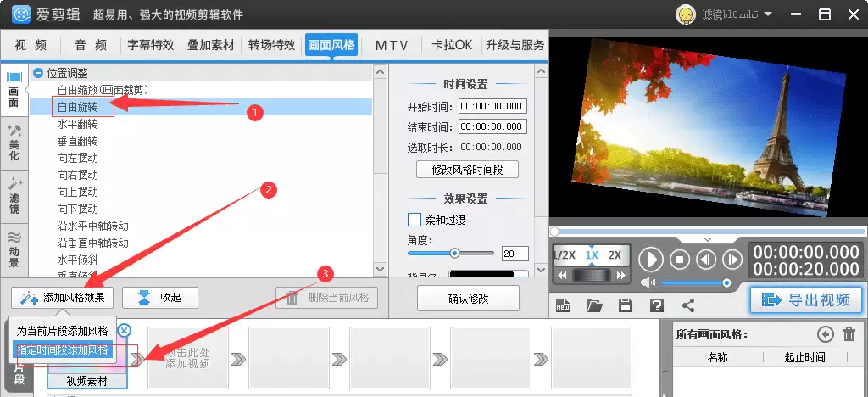The image size is (868, 397).
Task: Switch to the 叠加素材 tab
Action: (211, 46)
